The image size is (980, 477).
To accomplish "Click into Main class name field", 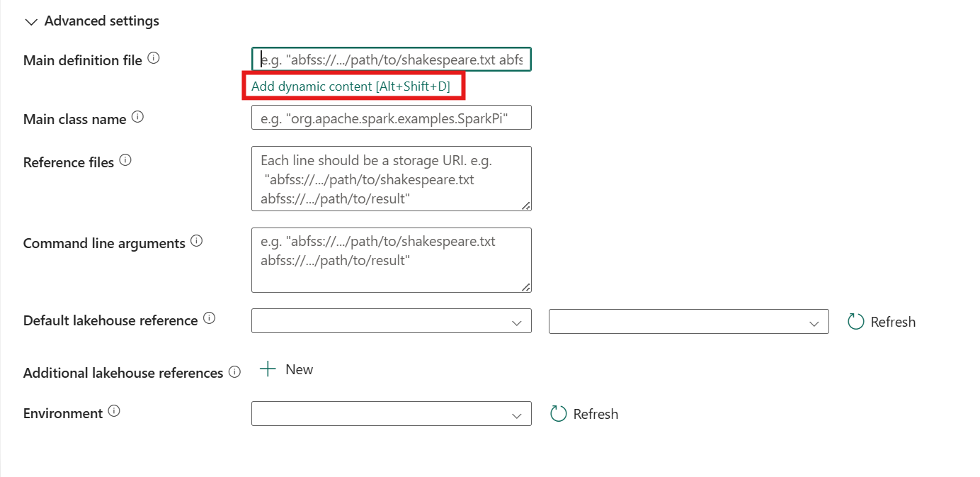I will click(x=392, y=118).
